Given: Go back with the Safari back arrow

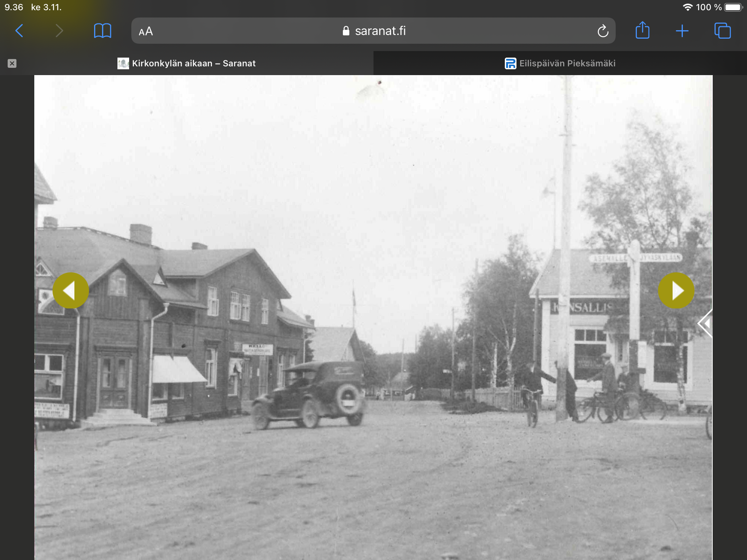Looking at the screenshot, I should (19, 31).
